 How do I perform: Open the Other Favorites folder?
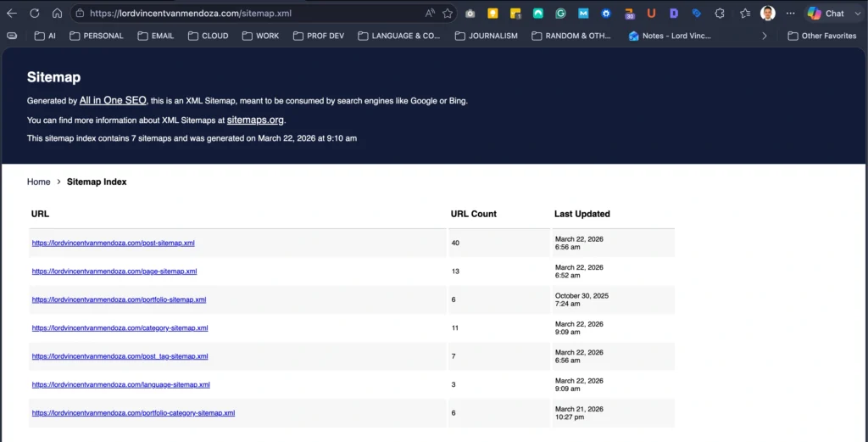[821, 36]
